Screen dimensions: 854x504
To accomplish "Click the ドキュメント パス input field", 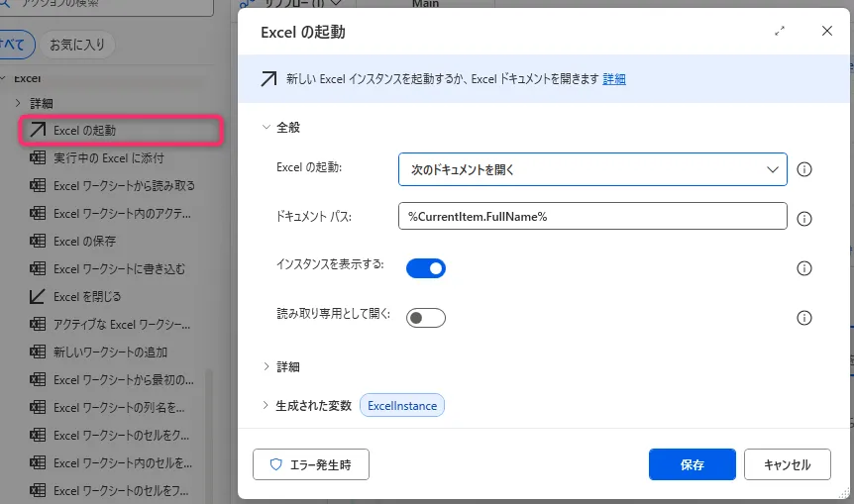I will coord(592,217).
